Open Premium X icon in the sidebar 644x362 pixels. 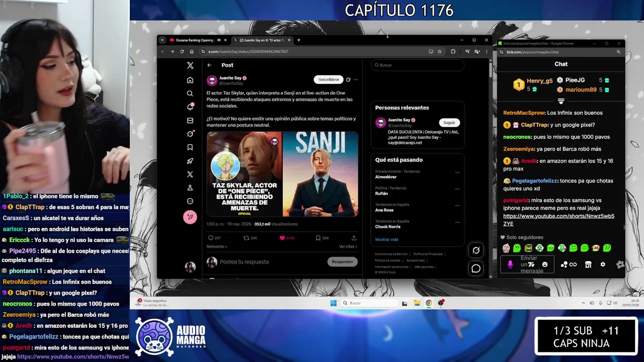pos(190,174)
